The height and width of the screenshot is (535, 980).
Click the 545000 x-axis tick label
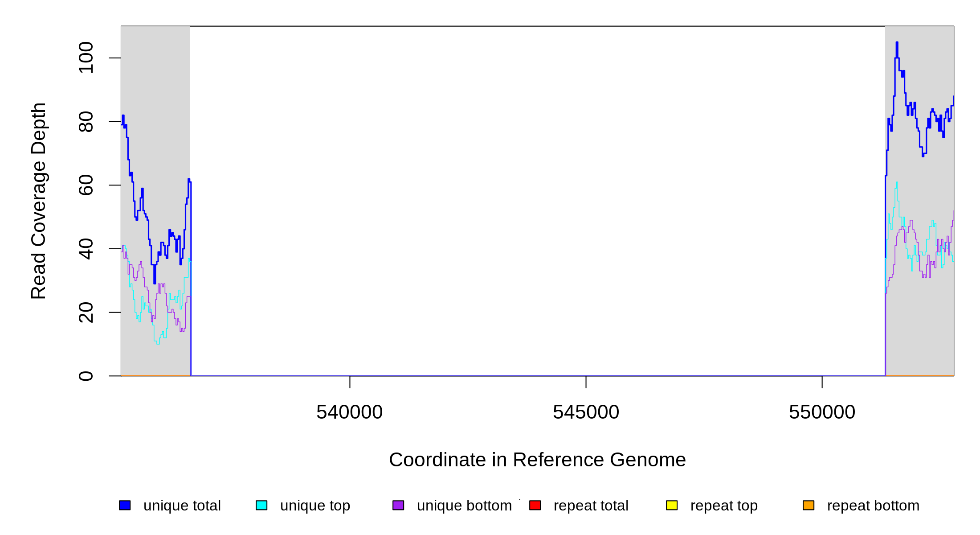tap(586, 412)
